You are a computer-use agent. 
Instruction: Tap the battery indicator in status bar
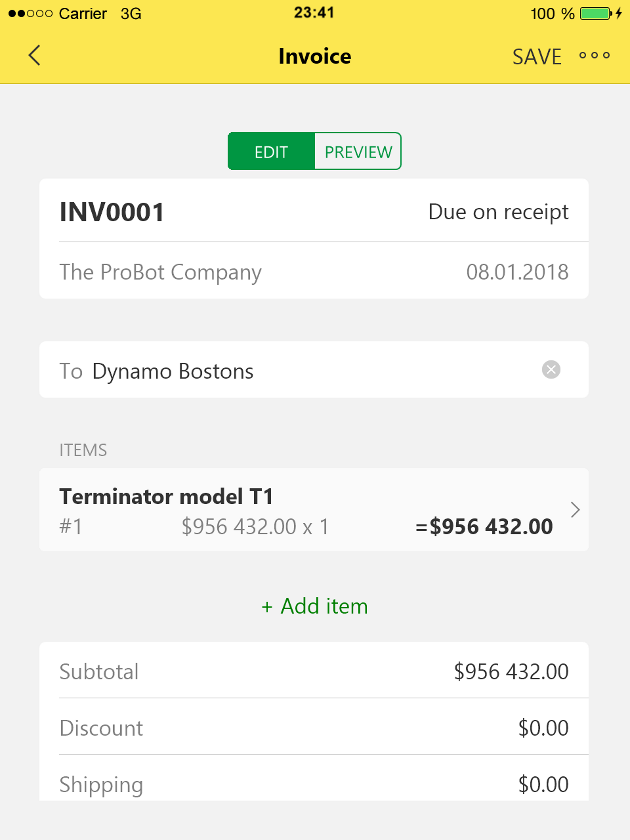tap(595, 14)
